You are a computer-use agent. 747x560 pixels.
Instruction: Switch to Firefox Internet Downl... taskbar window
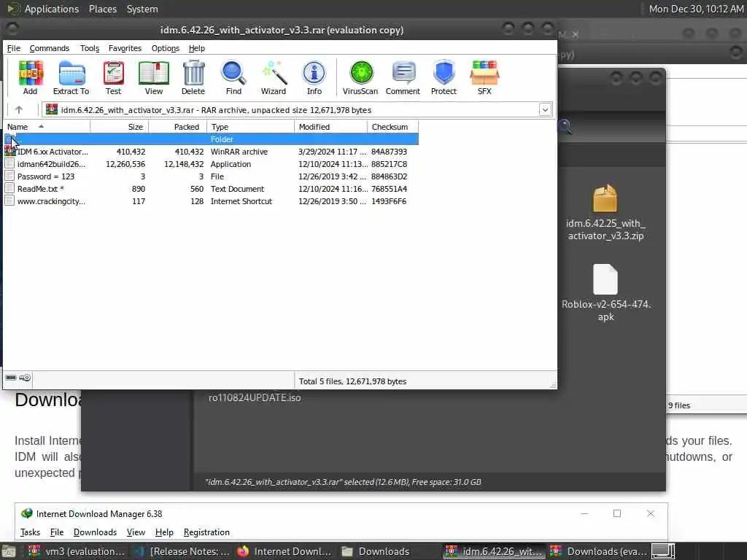coord(285,551)
